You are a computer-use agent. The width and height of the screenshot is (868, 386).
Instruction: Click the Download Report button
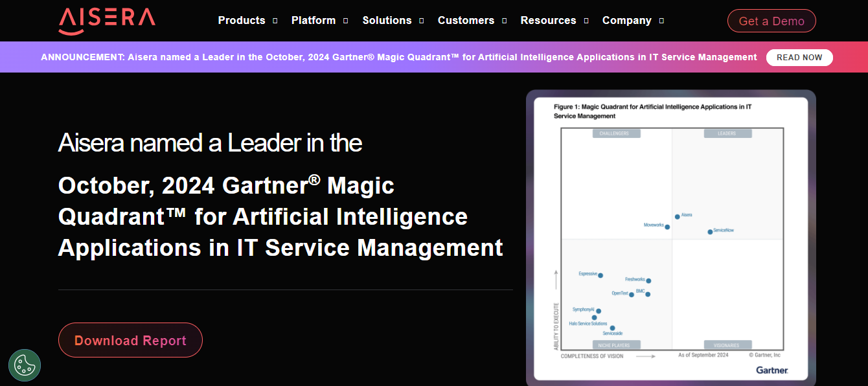coord(130,340)
